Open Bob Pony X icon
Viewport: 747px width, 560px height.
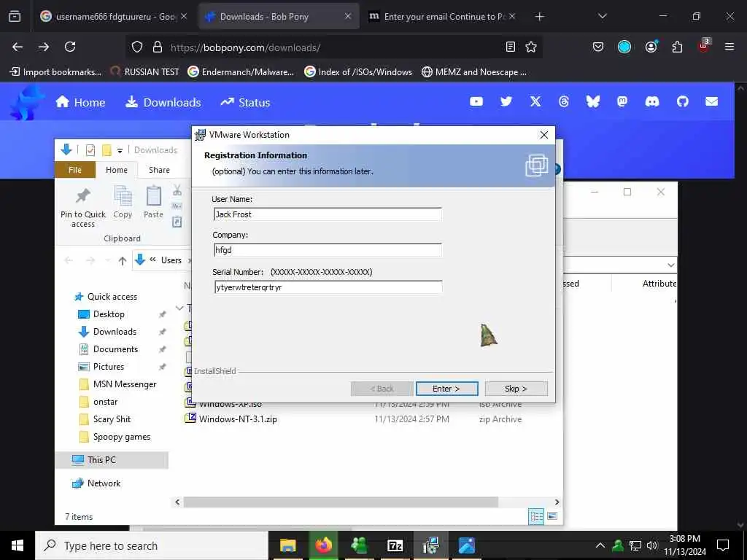tap(535, 101)
